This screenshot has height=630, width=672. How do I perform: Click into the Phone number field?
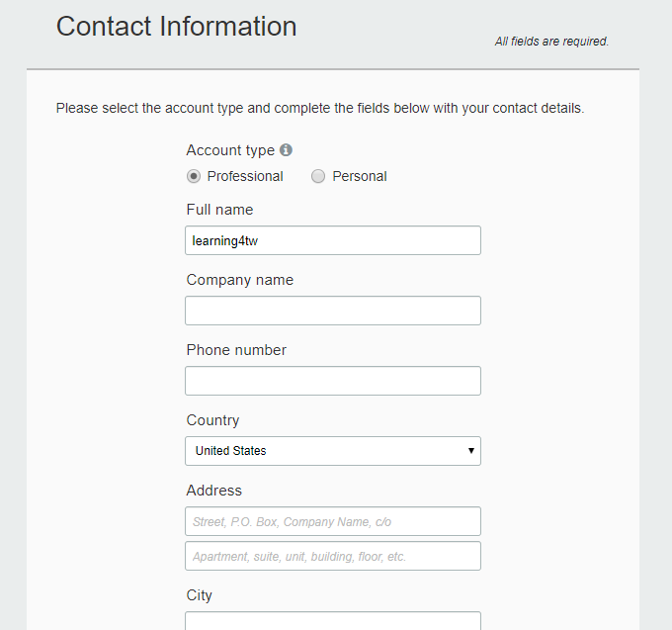333,381
